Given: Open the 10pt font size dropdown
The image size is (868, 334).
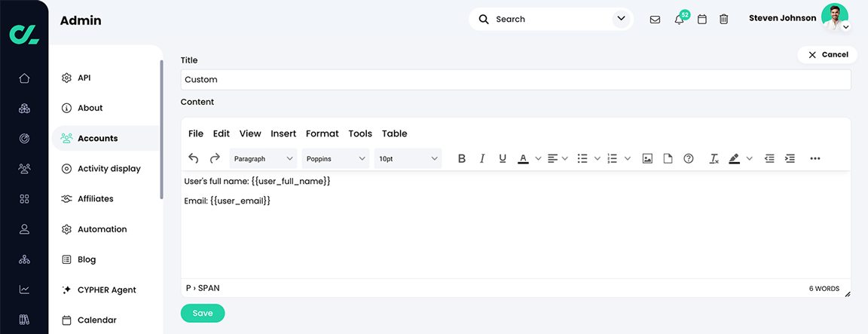Looking at the screenshot, I should point(408,158).
